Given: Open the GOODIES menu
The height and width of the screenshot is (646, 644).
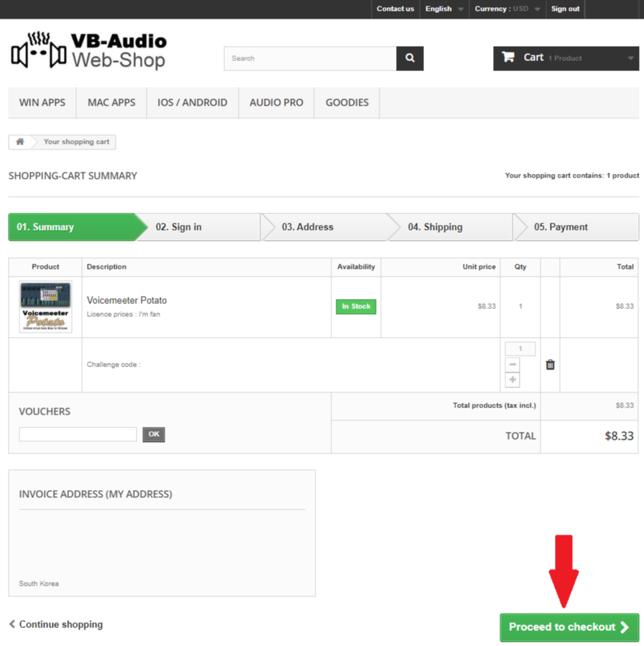Looking at the screenshot, I should (x=347, y=103).
